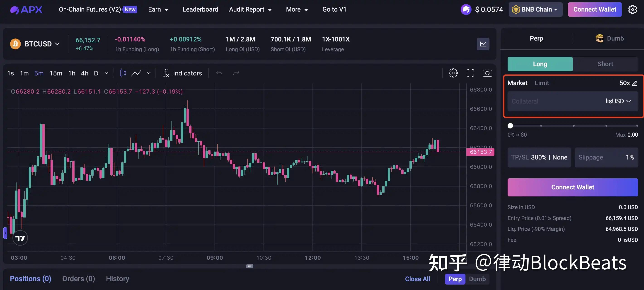The width and height of the screenshot is (644, 290).
Task: Expand the BTCUSD pair selector
Action: tap(42, 44)
